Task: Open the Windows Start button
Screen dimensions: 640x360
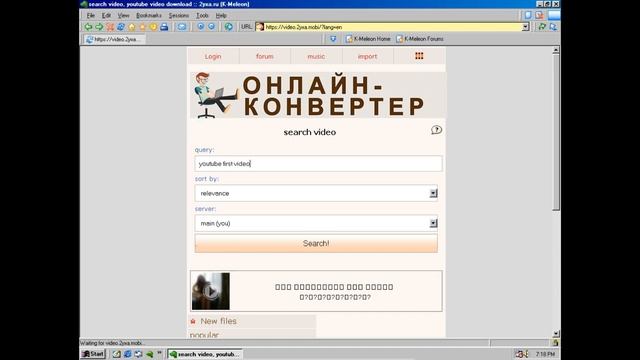Action: [x=93, y=354]
